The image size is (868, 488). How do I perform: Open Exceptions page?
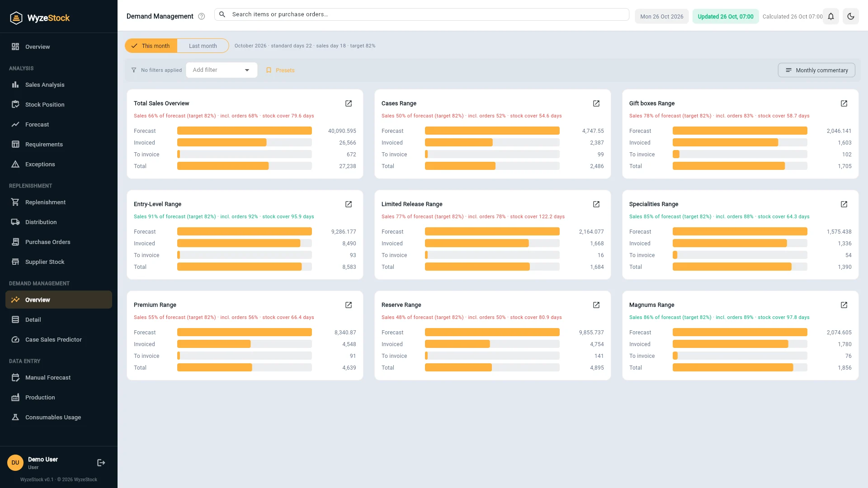pyautogui.click(x=59, y=164)
